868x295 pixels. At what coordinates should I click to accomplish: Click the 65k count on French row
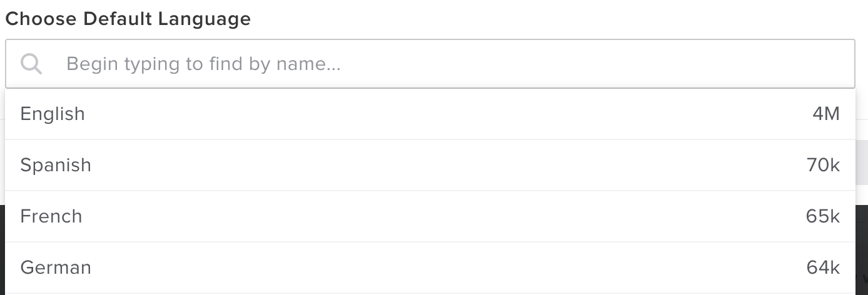822,216
